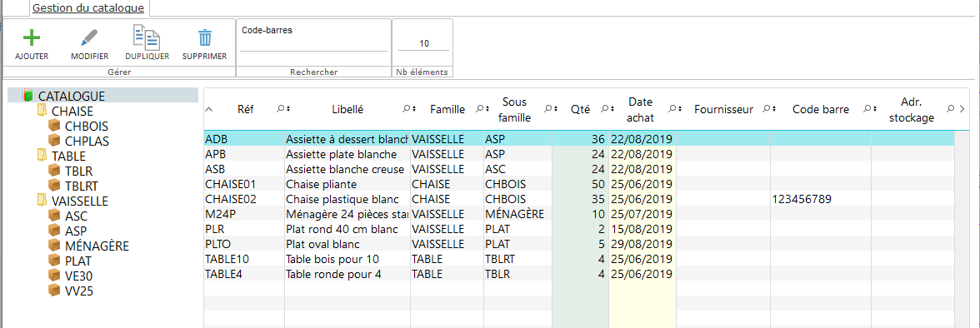The height and width of the screenshot is (328, 980).
Task: Select the CHAISE folder in tree
Action: click(x=72, y=112)
